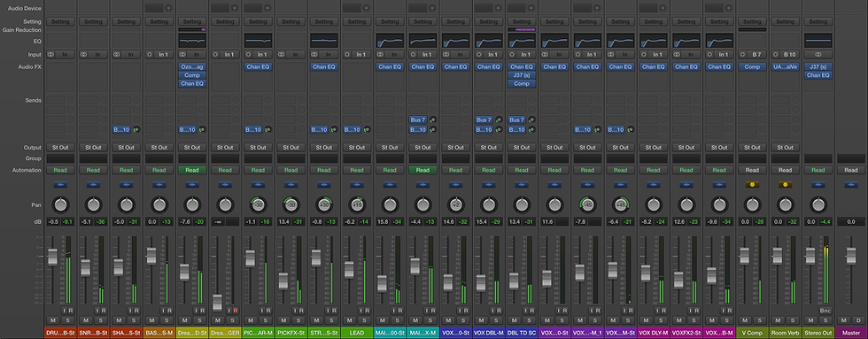Click the Bus 7 send knob on DBL TD SC strip
The image size is (868, 339).
[x=531, y=119]
